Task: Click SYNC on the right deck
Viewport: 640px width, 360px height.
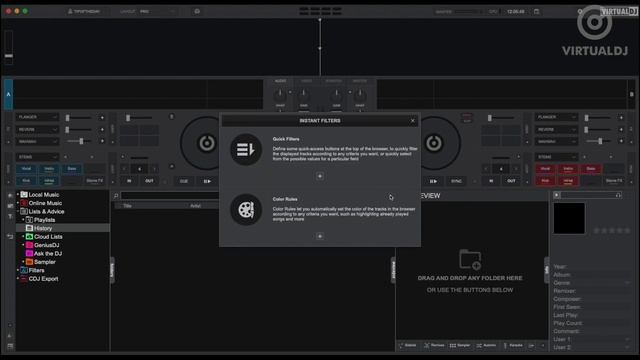Action: pyautogui.click(x=456, y=181)
